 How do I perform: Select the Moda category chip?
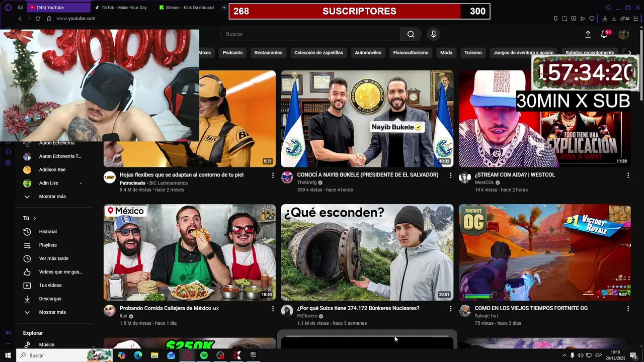446,53
